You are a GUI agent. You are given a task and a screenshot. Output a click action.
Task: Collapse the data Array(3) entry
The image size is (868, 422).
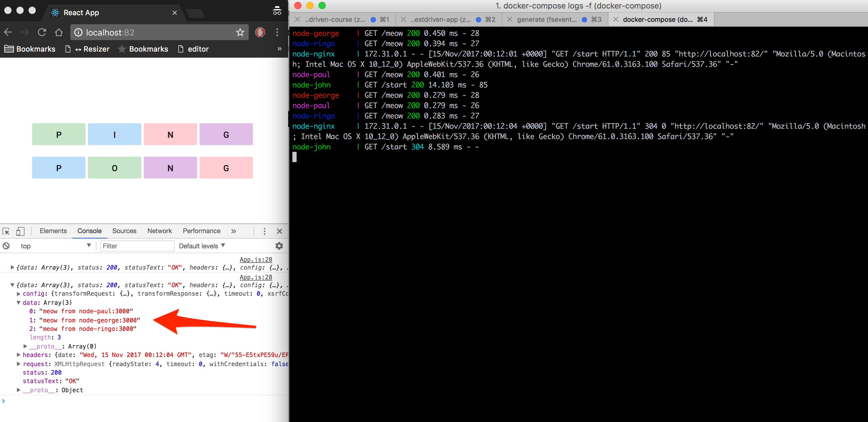19,303
